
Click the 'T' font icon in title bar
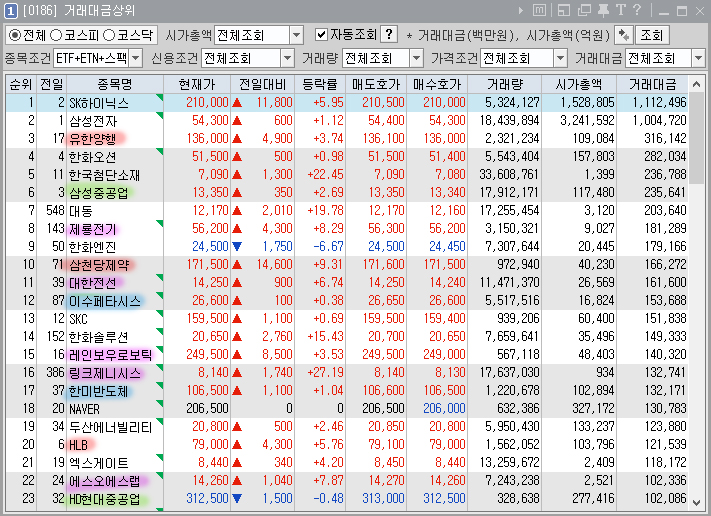pyautogui.click(x=620, y=10)
